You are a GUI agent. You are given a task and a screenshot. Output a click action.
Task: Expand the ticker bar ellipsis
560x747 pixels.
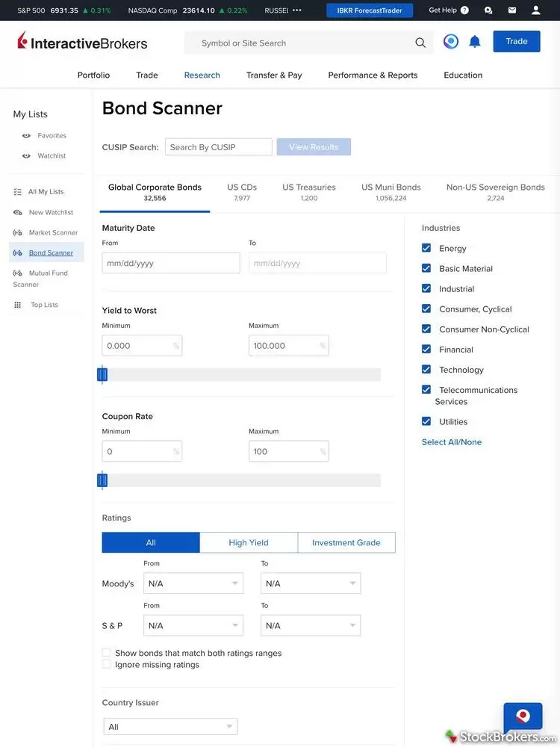pyautogui.click(x=297, y=10)
